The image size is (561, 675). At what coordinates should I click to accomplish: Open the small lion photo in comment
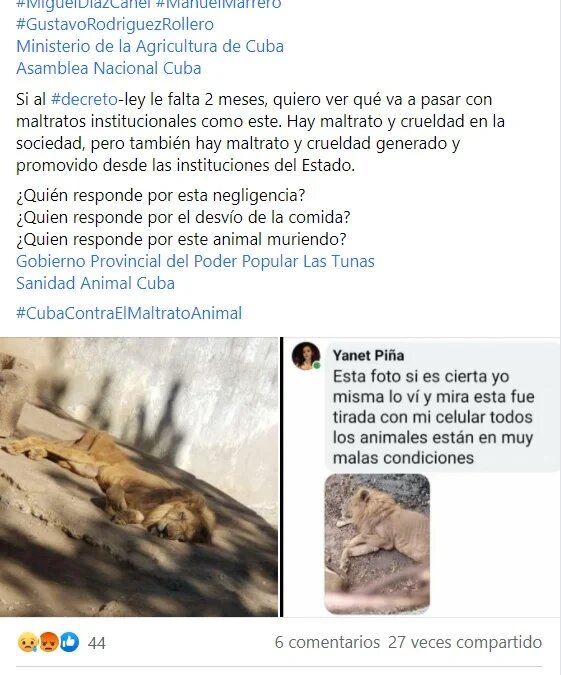[x=377, y=544]
